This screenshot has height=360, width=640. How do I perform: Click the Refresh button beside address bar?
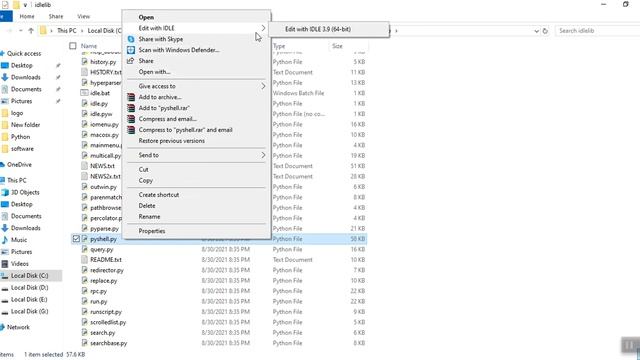click(x=545, y=31)
